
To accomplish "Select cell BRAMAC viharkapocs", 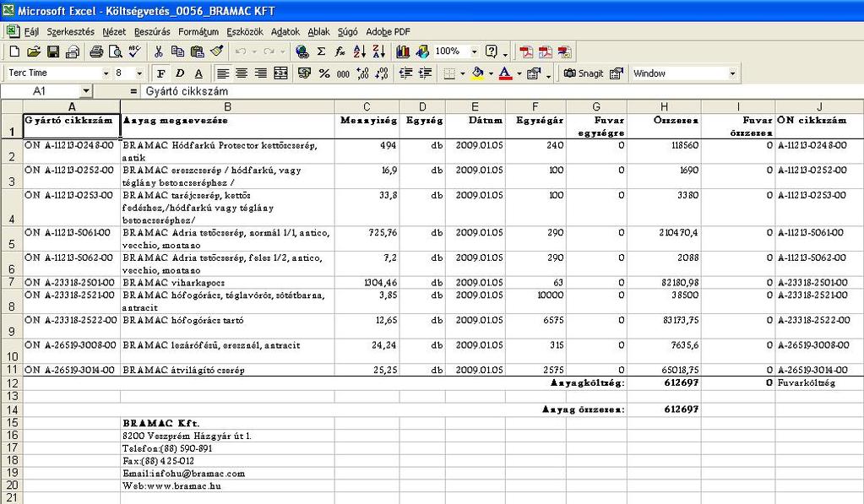I will [227, 283].
